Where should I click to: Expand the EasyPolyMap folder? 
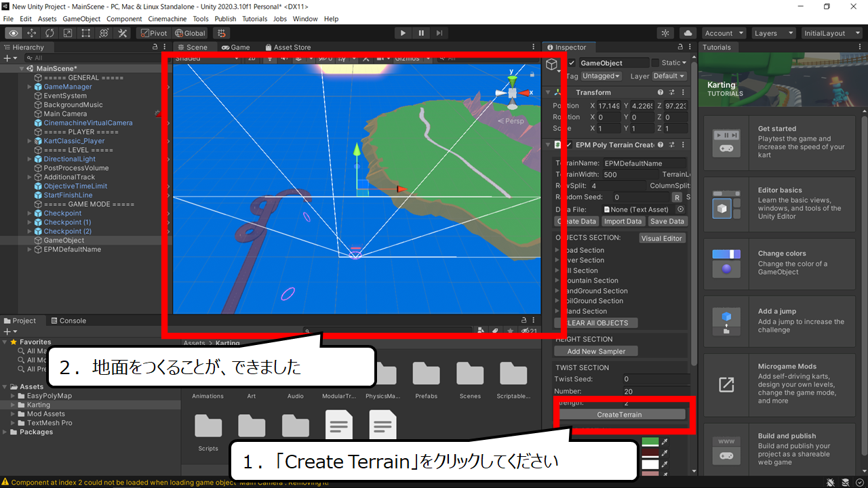pyautogui.click(x=14, y=395)
